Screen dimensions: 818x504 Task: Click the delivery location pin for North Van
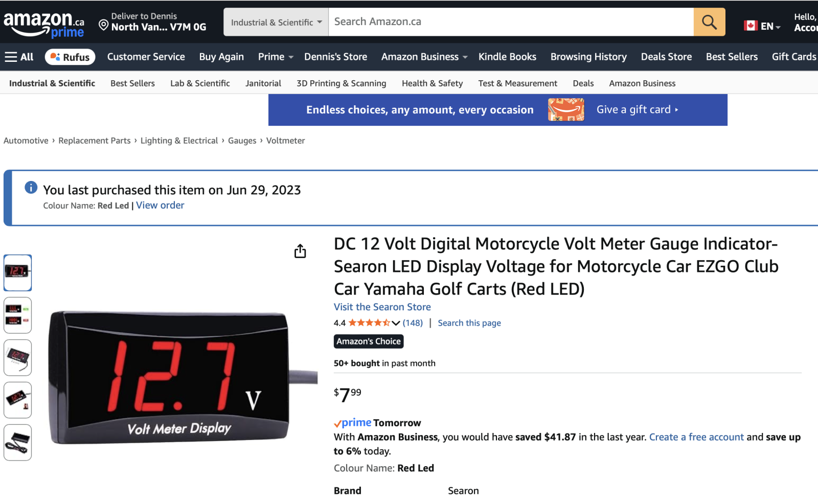tap(104, 25)
